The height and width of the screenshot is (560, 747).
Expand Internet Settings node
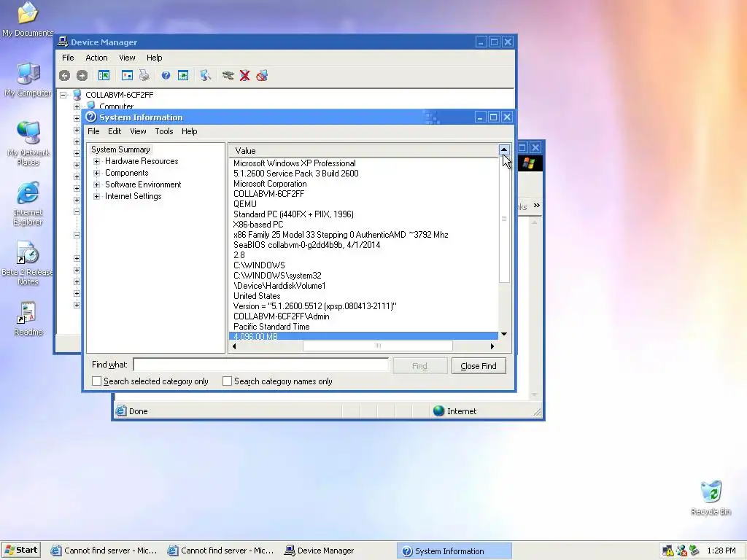[97, 196]
